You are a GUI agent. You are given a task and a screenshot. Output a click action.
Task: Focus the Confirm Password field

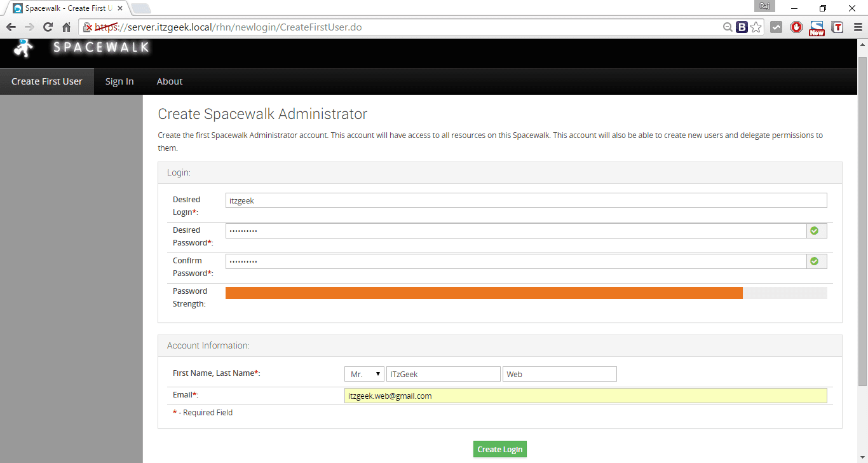[x=516, y=261]
